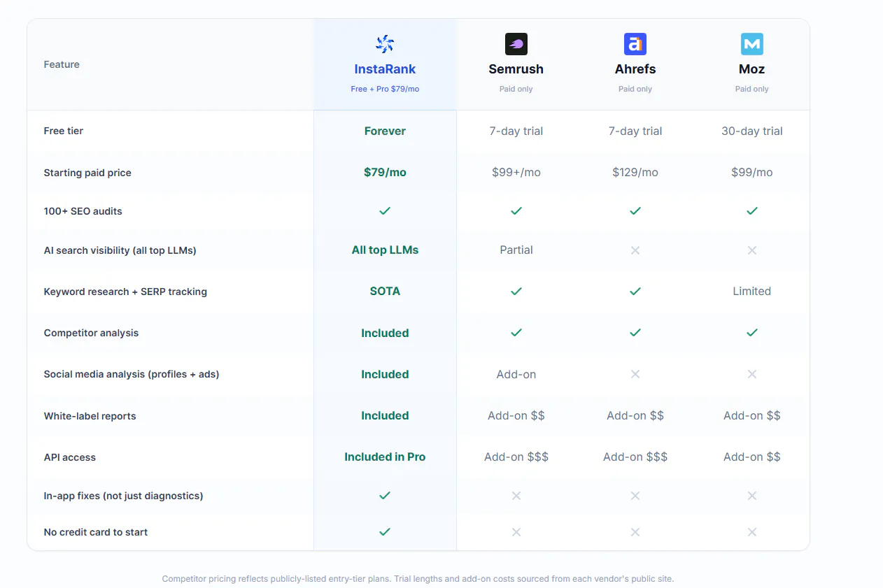Click Semrush 'Add-on $$$' in API access row
883x588 pixels.
coord(516,457)
